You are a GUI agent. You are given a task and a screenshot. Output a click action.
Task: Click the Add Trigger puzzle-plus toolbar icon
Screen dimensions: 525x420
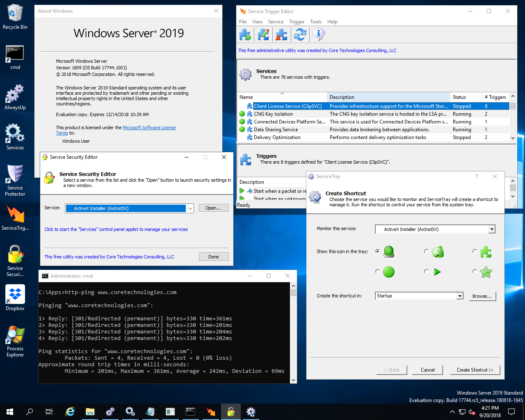click(245, 34)
